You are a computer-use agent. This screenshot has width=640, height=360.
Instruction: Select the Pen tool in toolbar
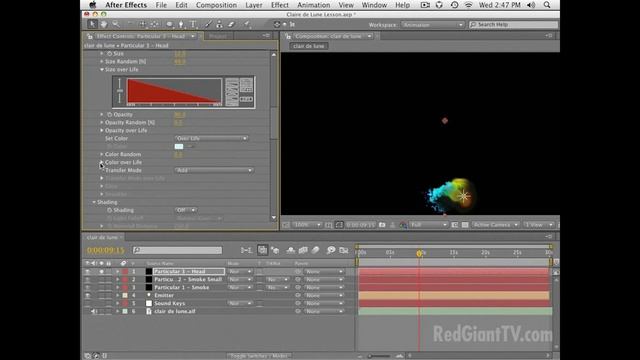point(181,24)
